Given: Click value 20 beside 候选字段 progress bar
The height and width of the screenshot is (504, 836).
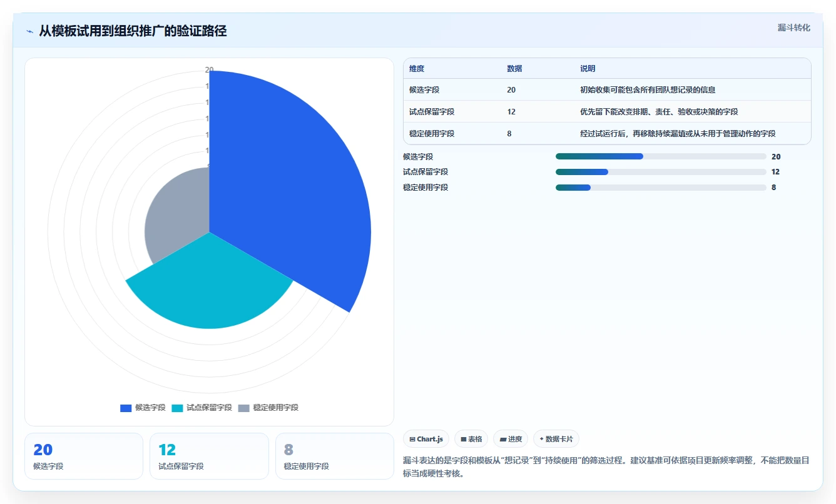Looking at the screenshot, I should [x=776, y=157].
